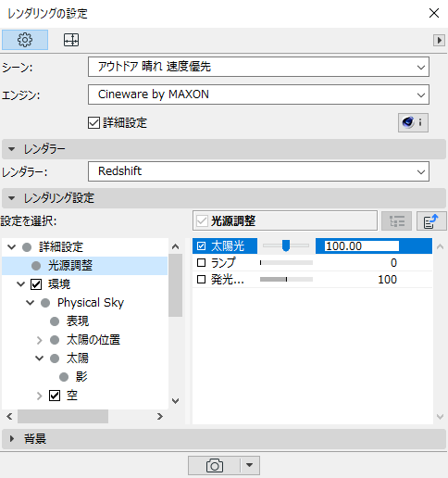Click tree horizontal scroll right arrow
448x478 pixels.
pyautogui.click(x=160, y=416)
